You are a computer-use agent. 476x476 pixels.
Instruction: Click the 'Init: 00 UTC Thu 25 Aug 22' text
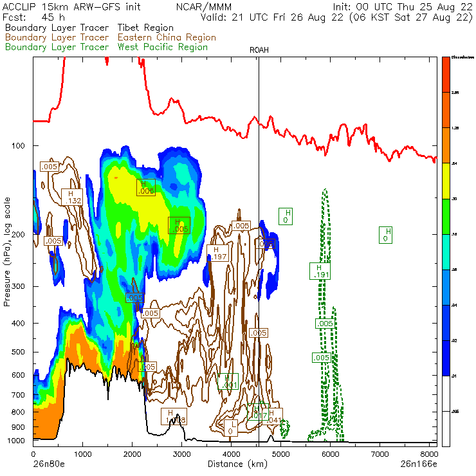click(403, 6)
